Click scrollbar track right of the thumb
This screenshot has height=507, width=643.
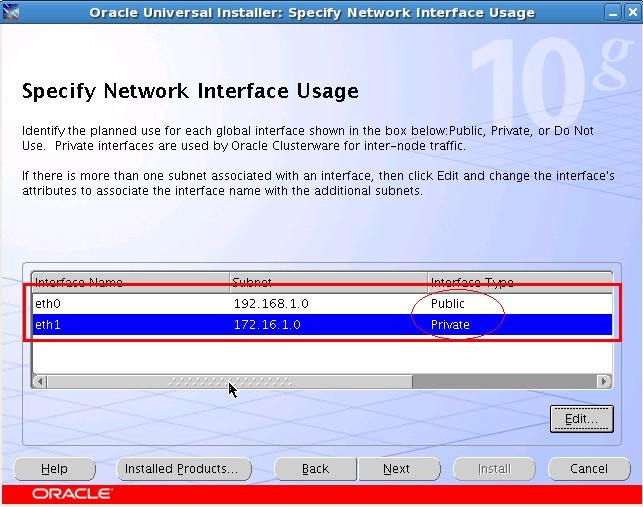(504, 381)
